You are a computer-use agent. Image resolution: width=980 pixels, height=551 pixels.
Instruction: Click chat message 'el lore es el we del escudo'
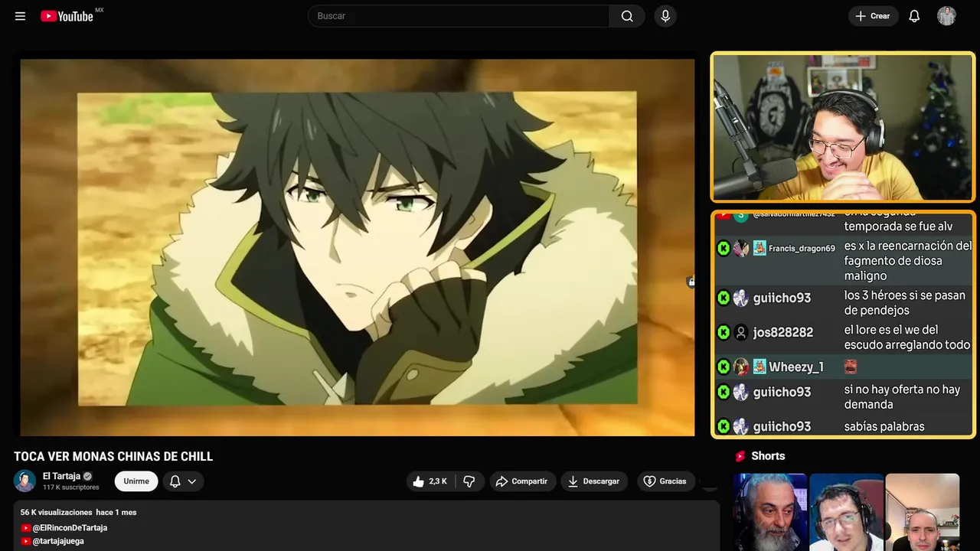tap(907, 337)
